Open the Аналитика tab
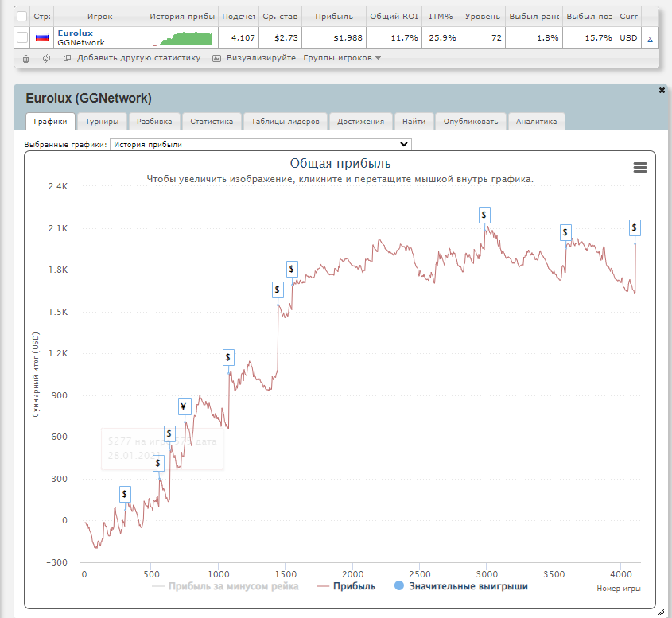The height and width of the screenshot is (618, 672). point(536,121)
